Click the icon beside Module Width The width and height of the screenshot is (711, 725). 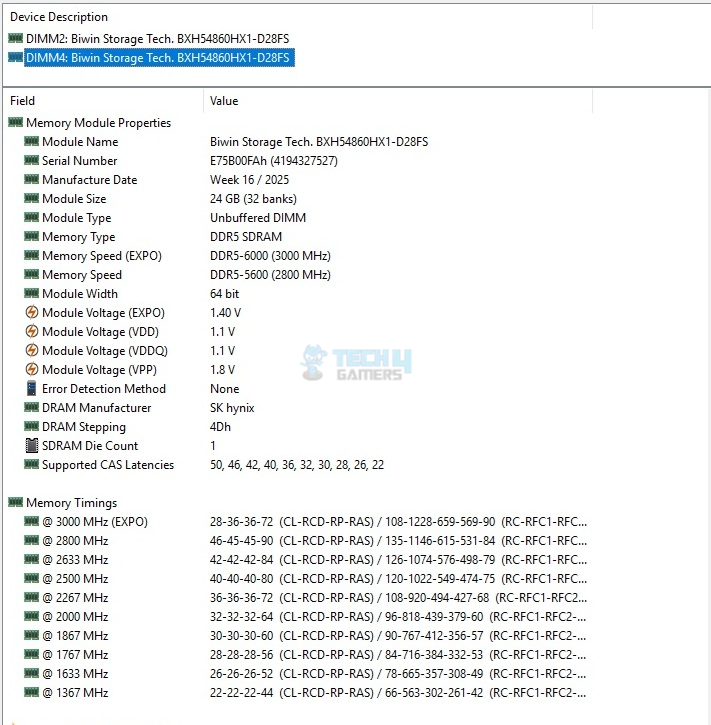click(31, 293)
